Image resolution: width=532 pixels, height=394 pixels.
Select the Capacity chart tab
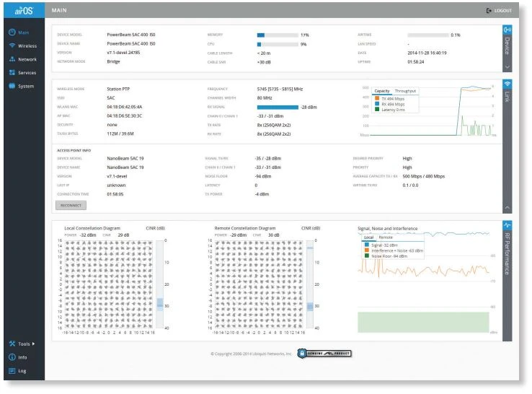(382, 91)
